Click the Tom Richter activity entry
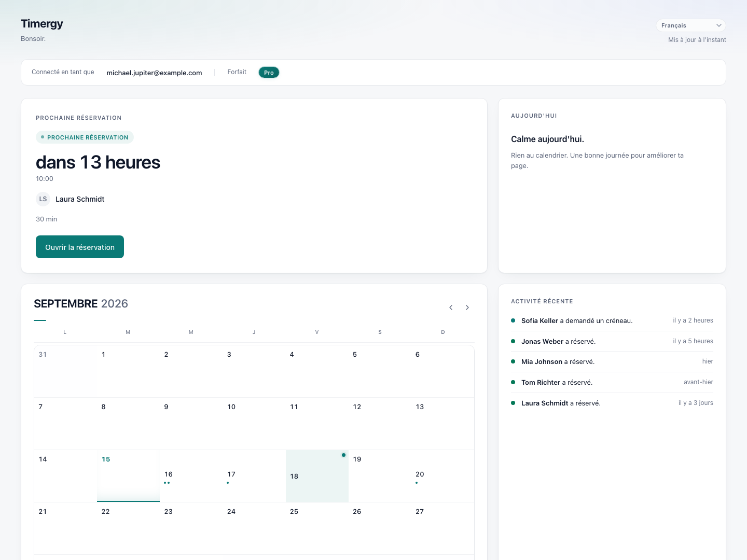The height and width of the screenshot is (560, 747). pyautogui.click(x=612, y=383)
